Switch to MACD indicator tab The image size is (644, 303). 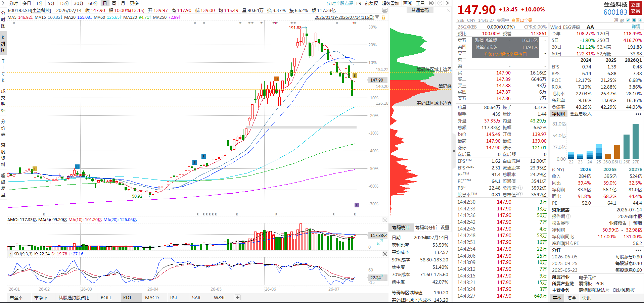152,298
